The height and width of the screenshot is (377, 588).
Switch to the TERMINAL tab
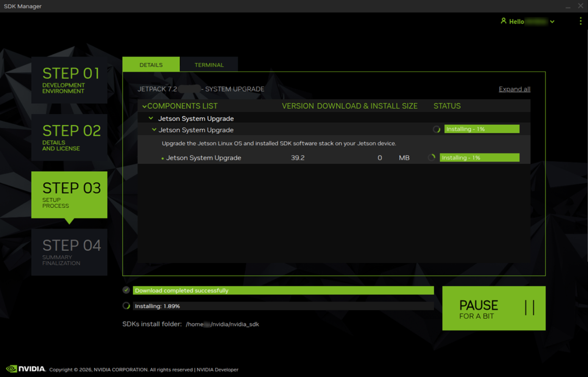209,64
